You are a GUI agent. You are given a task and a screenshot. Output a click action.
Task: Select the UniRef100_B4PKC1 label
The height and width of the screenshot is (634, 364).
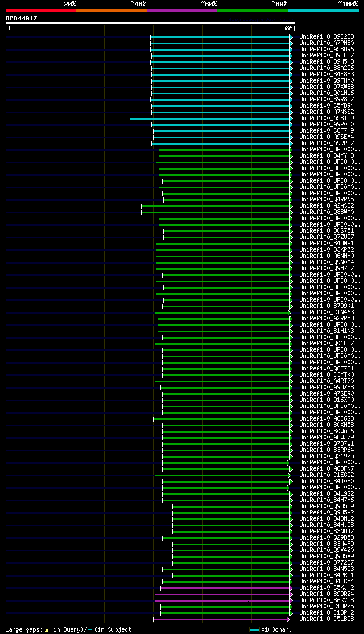326,575
